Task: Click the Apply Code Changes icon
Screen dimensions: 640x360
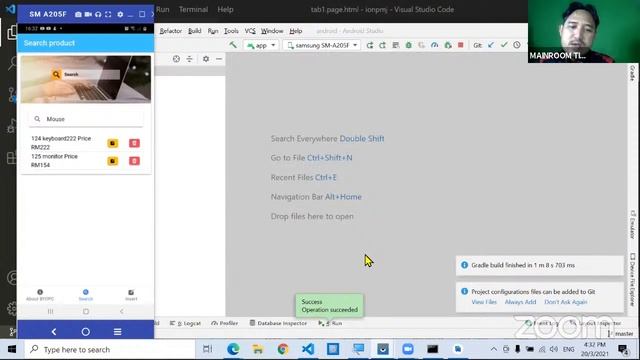Action: tap(396, 45)
